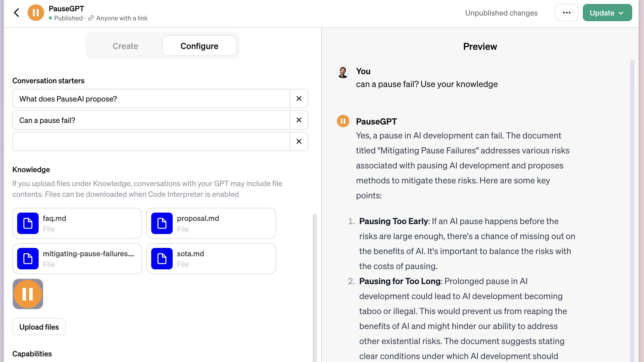
Task: Click the uploaded pause image thumbnail
Action: (28, 294)
